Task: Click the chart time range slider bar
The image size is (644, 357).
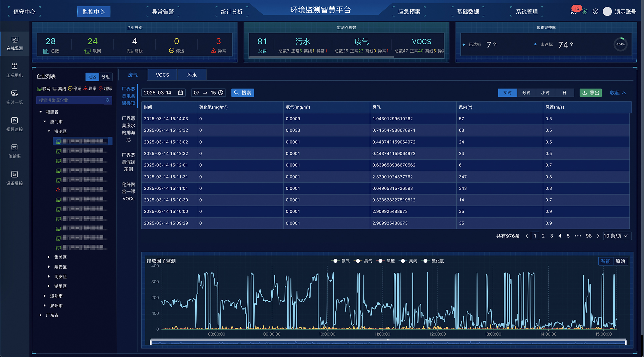Action: tap(388, 342)
